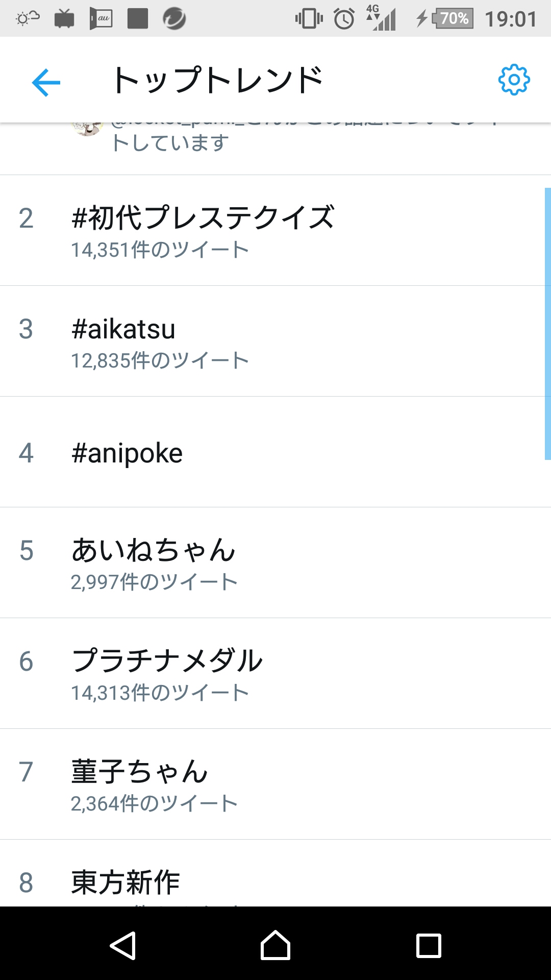This screenshot has height=980, width=551.
Task: Open trend #初代プレステクイズ
Action: tap(203, 218)
